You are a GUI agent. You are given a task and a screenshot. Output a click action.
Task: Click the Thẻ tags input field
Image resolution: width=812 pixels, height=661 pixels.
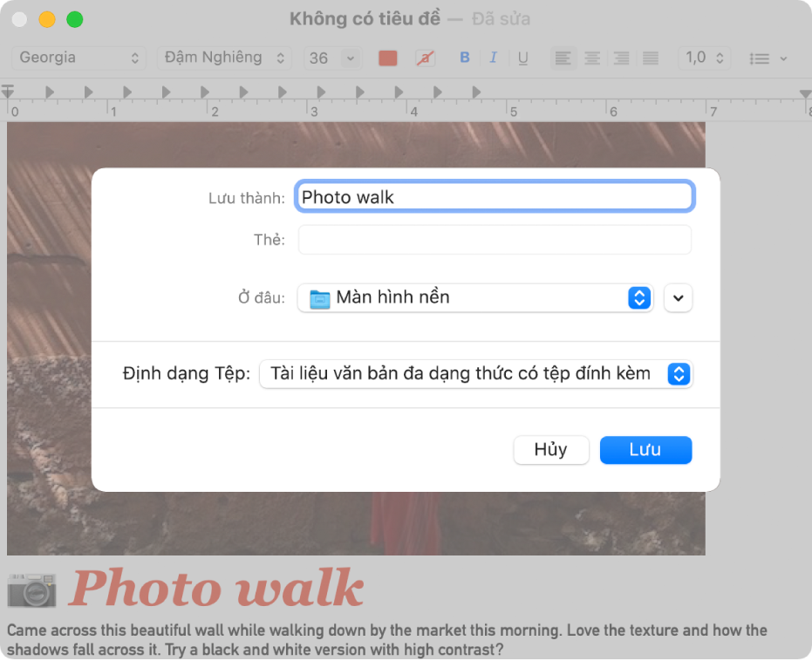coord(495,240)
